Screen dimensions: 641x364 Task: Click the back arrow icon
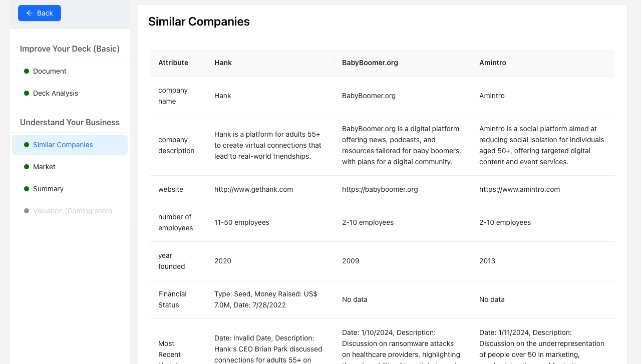tap(30, 13)
